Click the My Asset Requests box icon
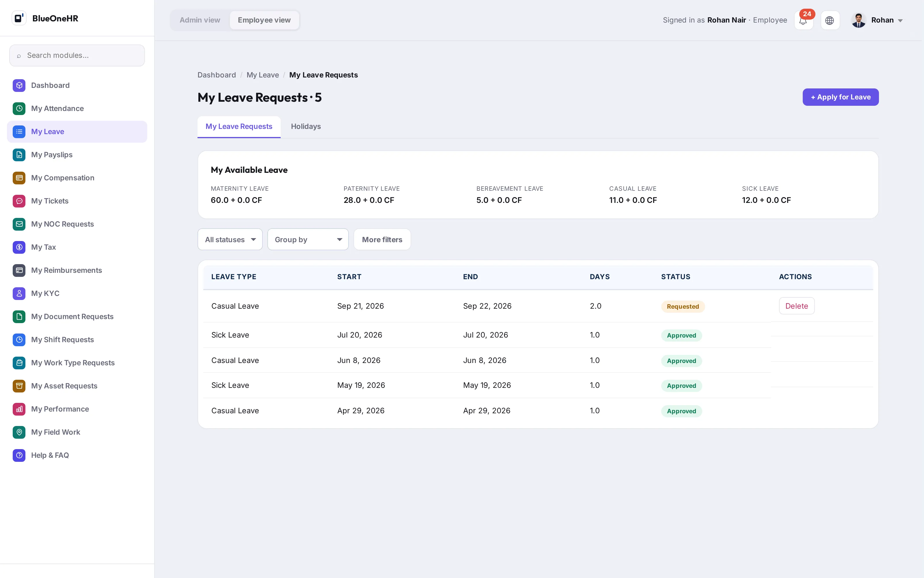 19,386
